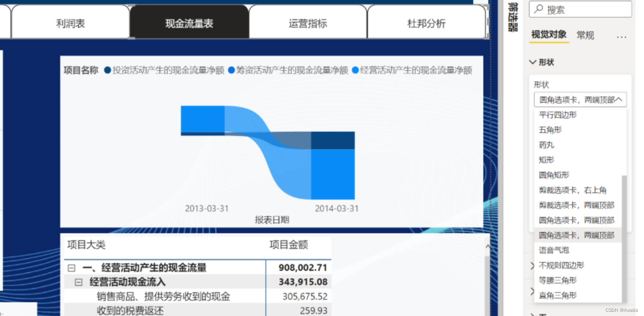Select bright blue column above 2013-03-31
644x316 pixels.
(202, 119)
